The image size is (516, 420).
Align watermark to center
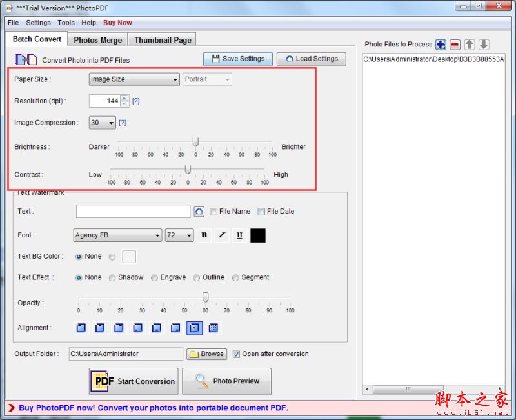(195, 328)
